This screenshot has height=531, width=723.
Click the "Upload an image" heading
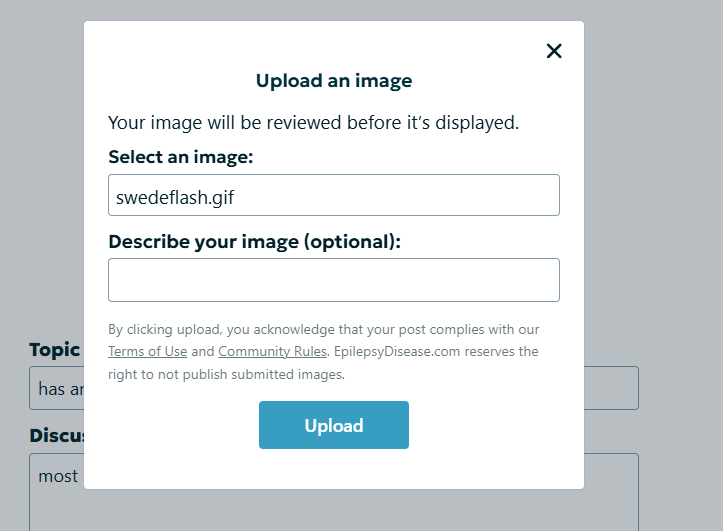(333, 81)
